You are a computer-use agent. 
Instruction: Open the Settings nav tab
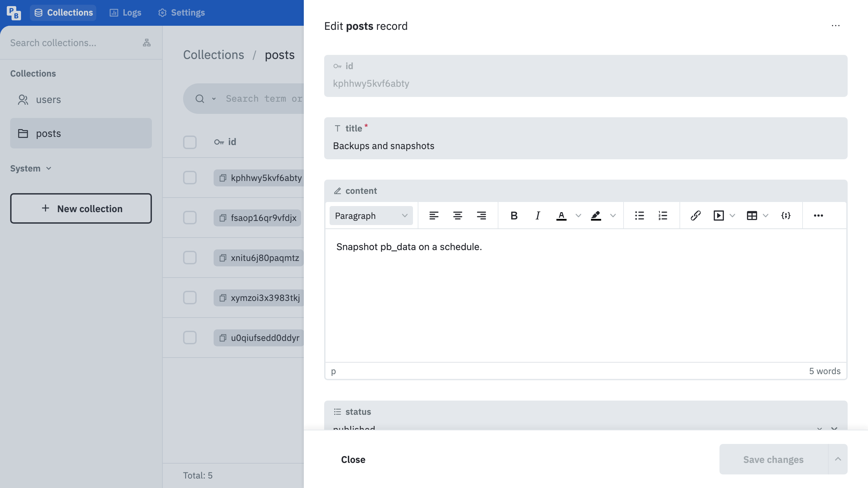coord(182,13)
